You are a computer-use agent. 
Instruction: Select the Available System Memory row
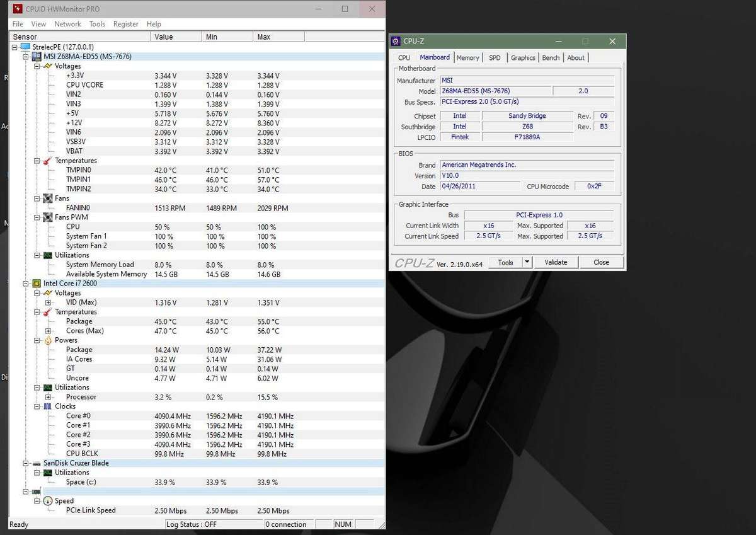(x=196, y=274)
